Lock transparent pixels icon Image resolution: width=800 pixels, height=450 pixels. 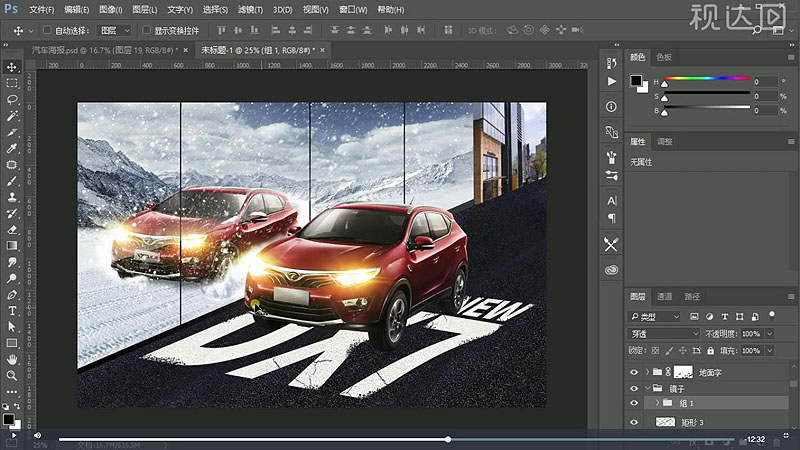[x=656, y=351]
